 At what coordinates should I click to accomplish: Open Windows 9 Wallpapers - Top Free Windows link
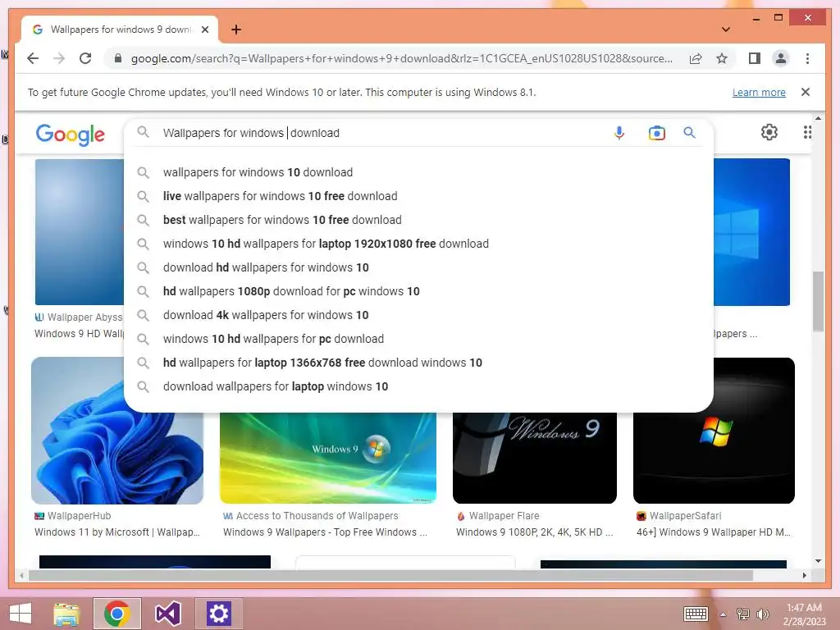[325, 532]
